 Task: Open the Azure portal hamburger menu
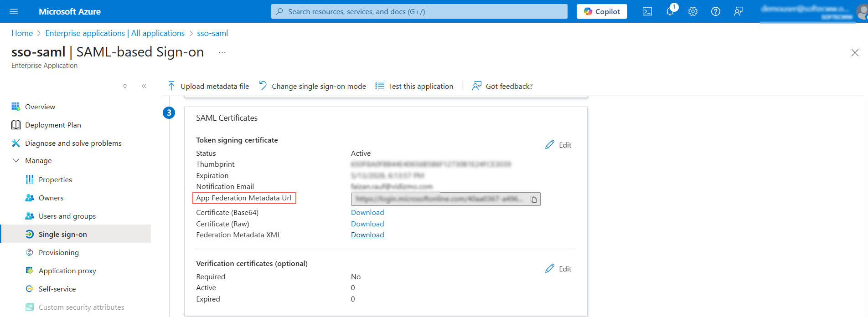14,11
